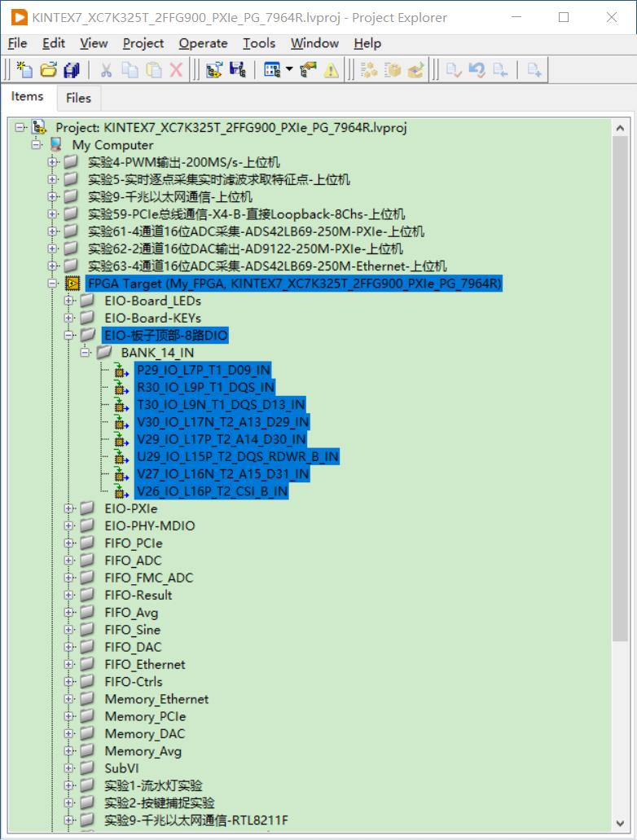Click the Deploy box-with-arrow toolbar icon
The height and width of the screenshot is (840, 637).
[415, 69]
